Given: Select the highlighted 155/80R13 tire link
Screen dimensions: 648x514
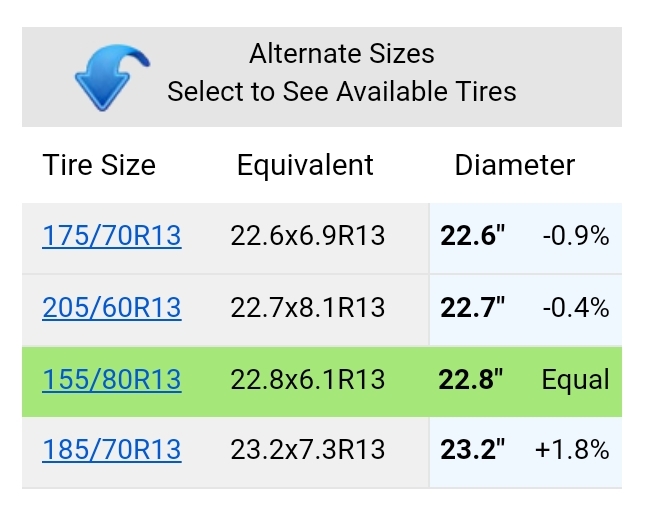Looking at the screenshot, I should 112,379.
